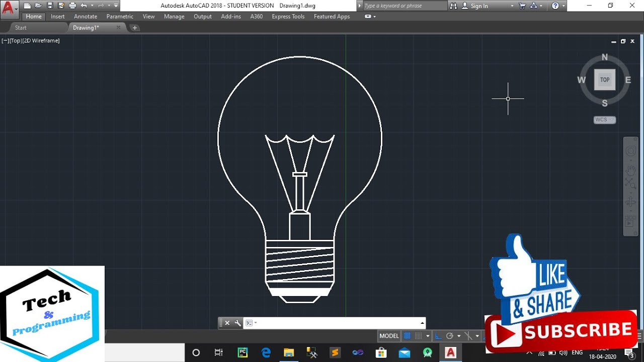Click Sign In to Autodesk account
This screenshot has width=644, height=362.
point(475,6)
